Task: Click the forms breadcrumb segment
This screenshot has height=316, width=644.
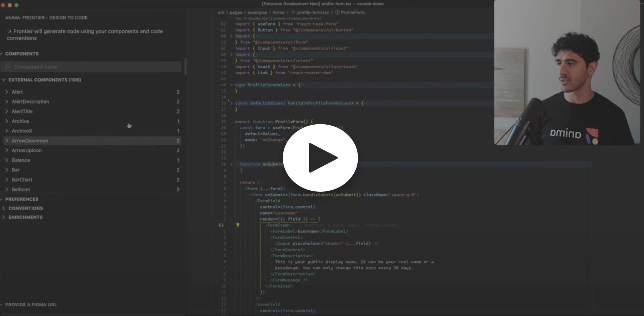Action: click(x=278, y=12)
